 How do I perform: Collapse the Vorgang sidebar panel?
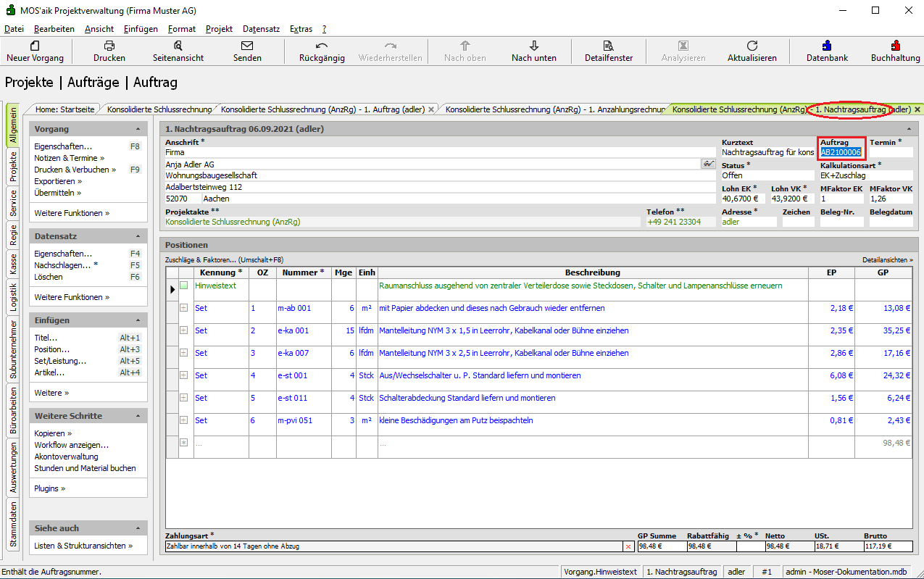(138, 129)
